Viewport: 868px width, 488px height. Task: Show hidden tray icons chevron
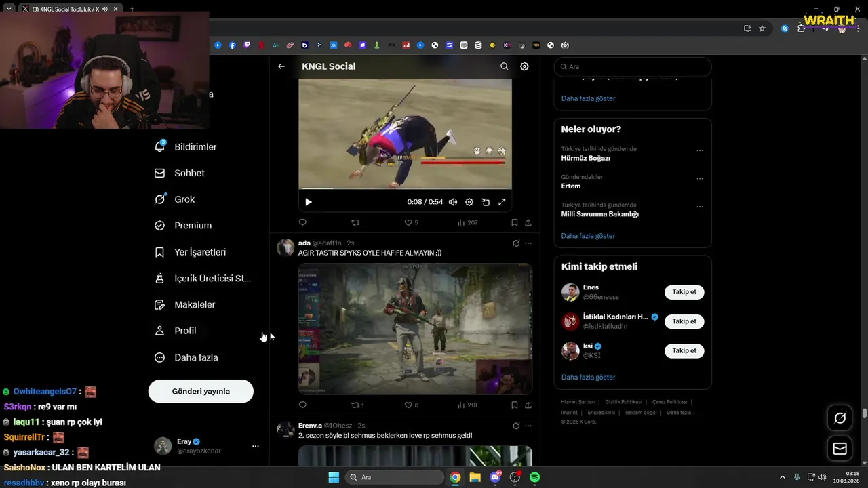click(x=782, y=477)
